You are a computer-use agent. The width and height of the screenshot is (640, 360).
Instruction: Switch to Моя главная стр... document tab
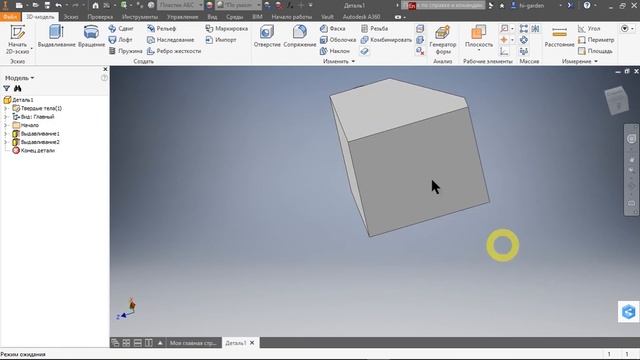point(193,343)
